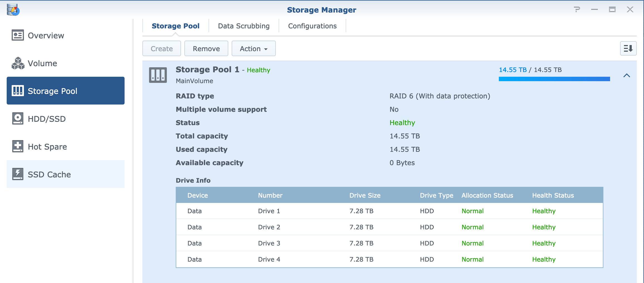Open the Overview panel icon

[x=17, y=35]
